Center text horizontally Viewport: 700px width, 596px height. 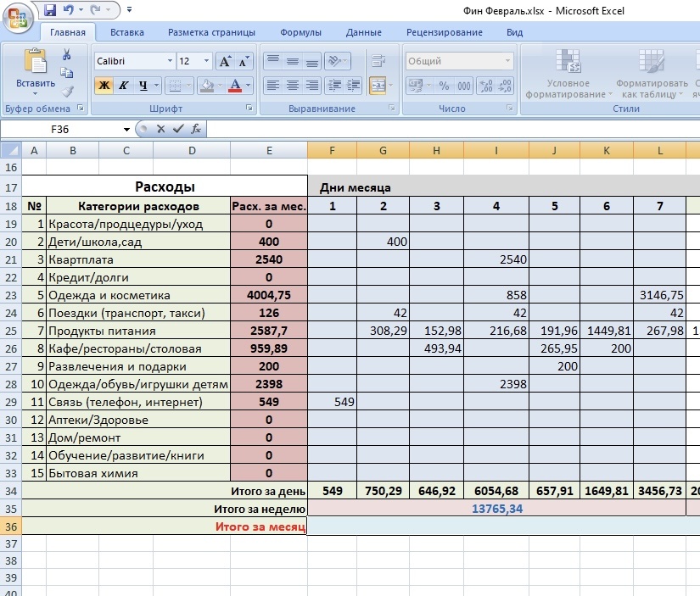click(x=293, y=86)
